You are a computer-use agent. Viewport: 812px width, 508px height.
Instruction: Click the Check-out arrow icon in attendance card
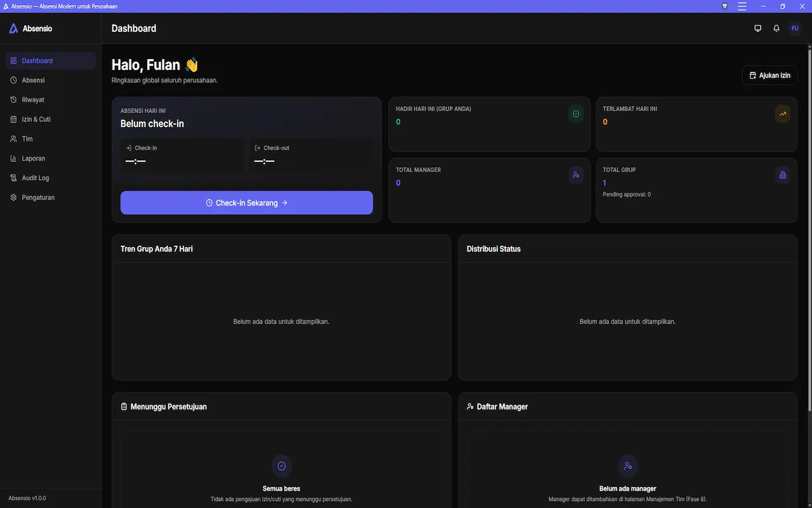click(258, 148)
